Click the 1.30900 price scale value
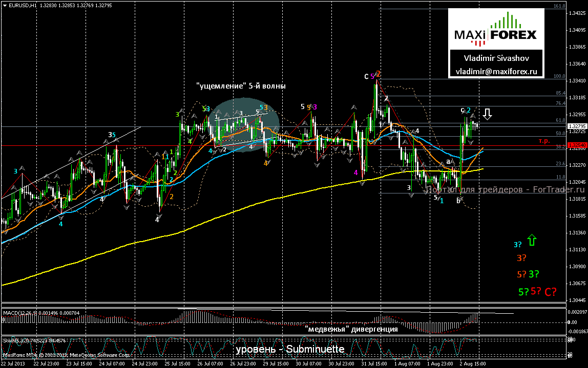The height and width of the screenshot is (368, 588). (x=577, y=267)
